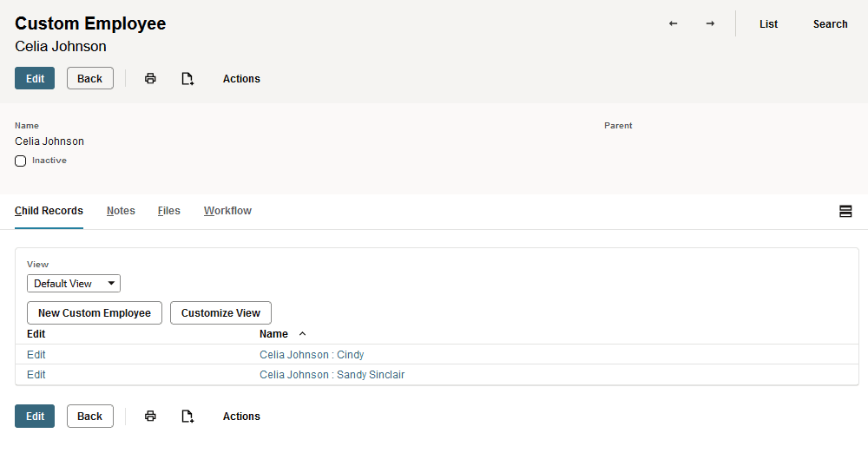
Task: Toggle the Inactive checkbox
Action: [x=21, y=161]
